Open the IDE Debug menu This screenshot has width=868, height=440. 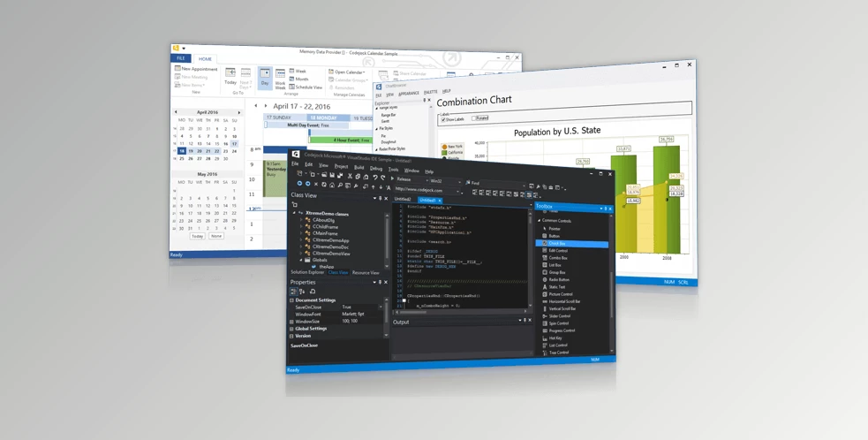pos(376,169)
